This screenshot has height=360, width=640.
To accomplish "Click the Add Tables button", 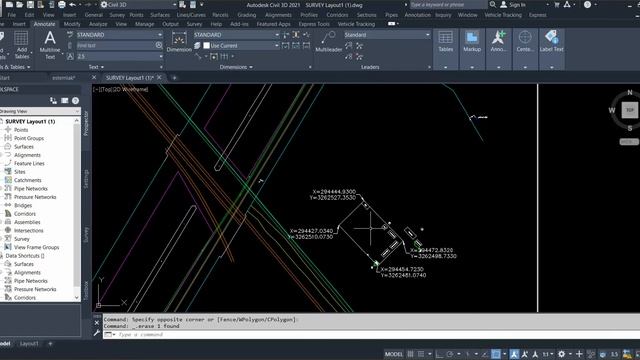I will point(21,45).
